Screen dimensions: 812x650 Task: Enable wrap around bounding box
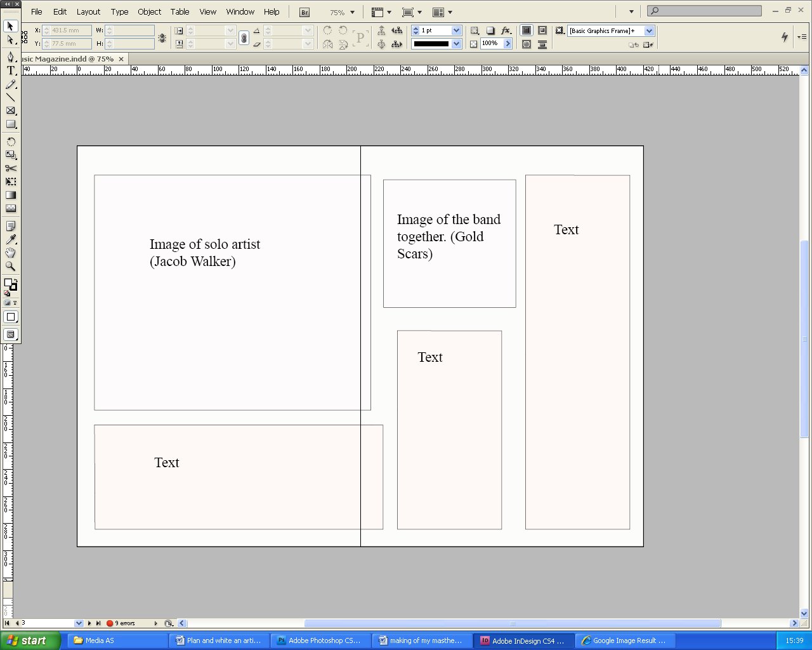coord(542,30)
